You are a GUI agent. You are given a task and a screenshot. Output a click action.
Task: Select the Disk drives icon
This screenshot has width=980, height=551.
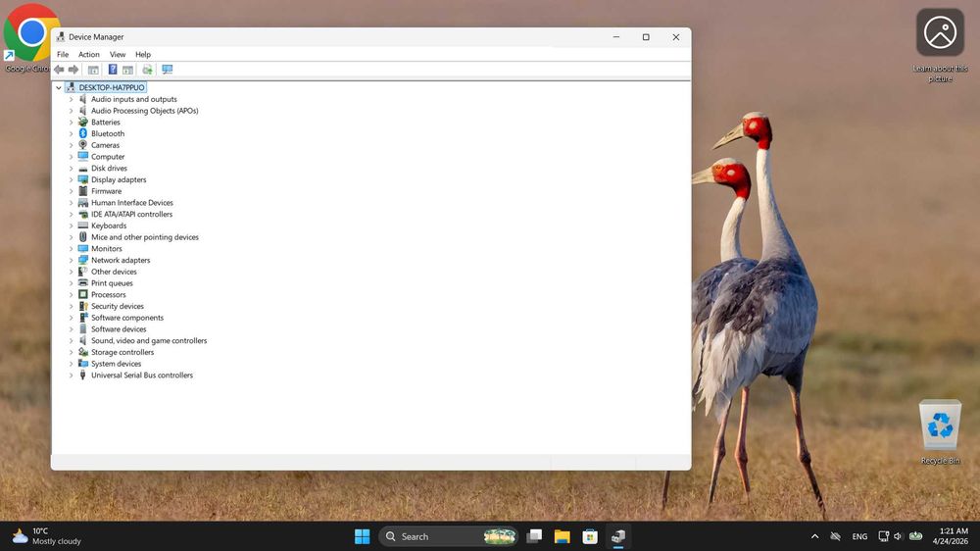tap(82, 169)
